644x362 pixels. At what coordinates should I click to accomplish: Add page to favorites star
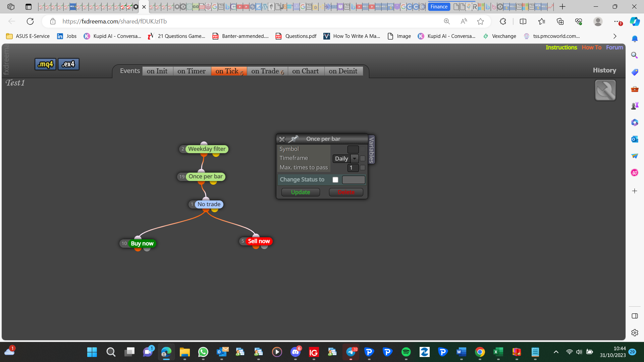[x=480, y=21]
